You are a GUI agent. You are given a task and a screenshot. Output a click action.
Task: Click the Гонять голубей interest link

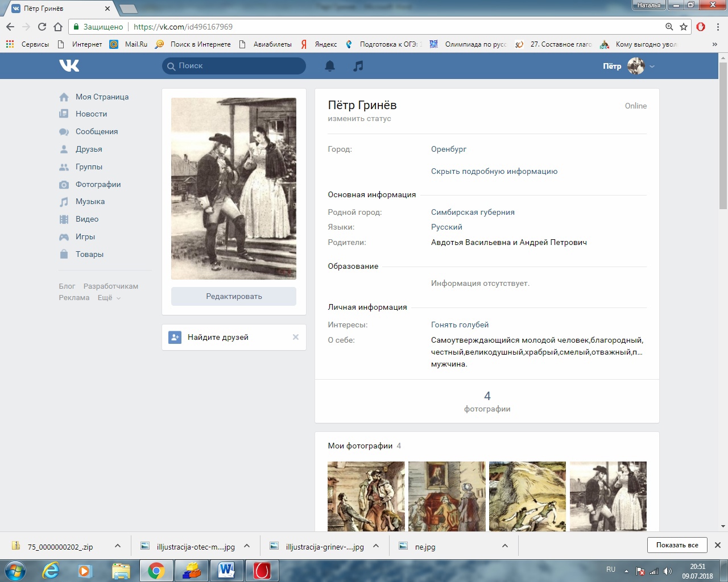click(460, 325)
